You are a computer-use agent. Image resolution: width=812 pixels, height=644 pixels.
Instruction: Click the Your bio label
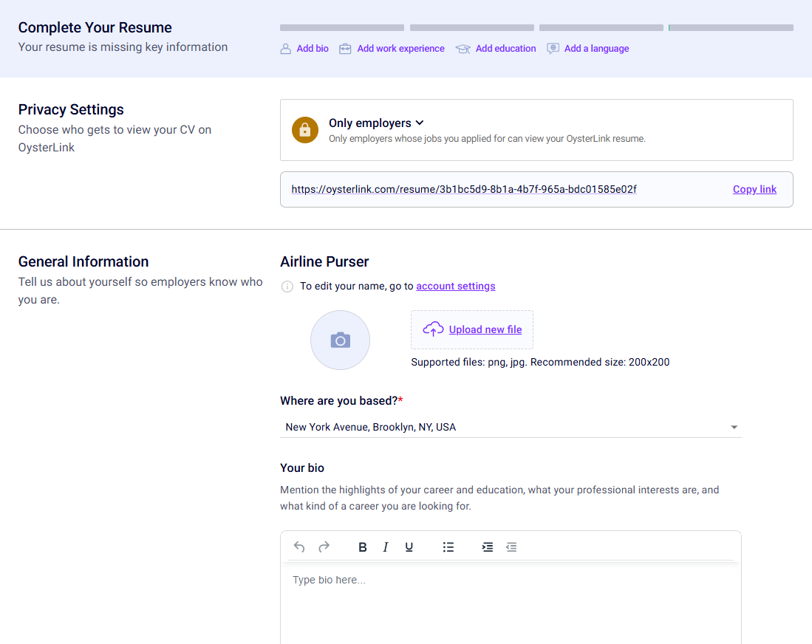[x=302, y=468]
